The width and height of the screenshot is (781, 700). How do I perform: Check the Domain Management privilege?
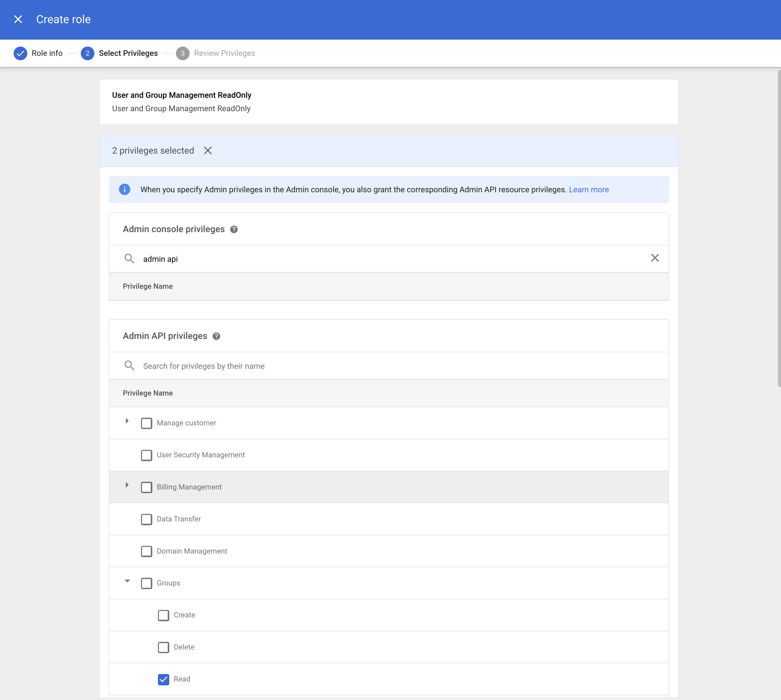(147, 551)
